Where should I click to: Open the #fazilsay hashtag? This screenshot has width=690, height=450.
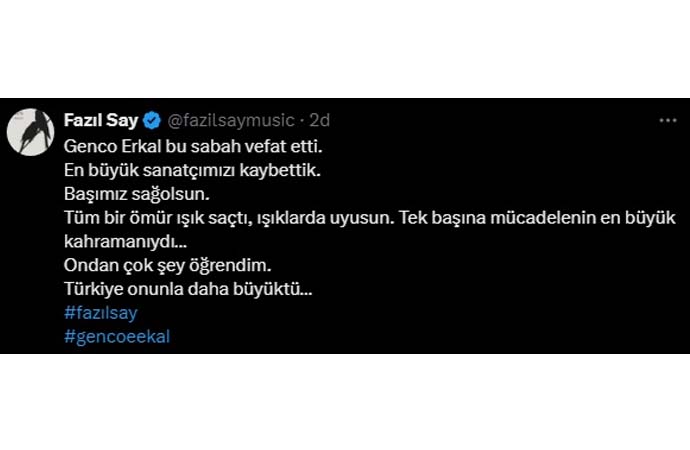pyautogui.click(x=100, y=313)
